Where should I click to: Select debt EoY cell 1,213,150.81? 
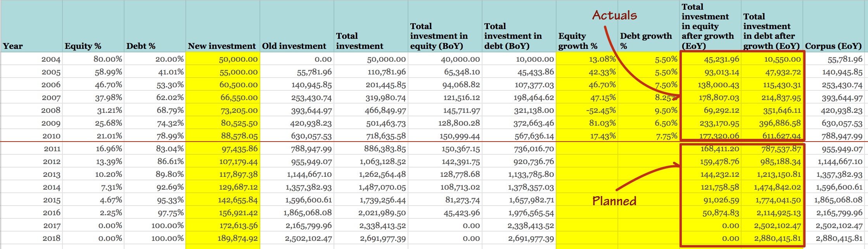pyautogui.click(x=772, y=174)
